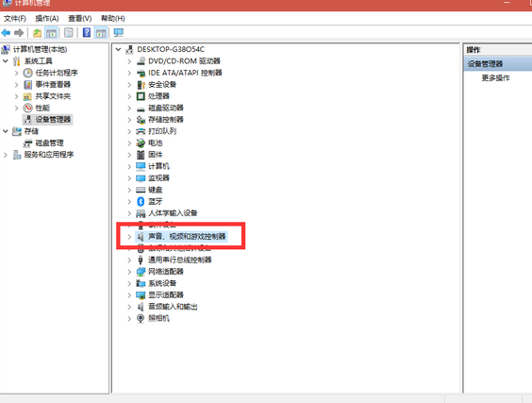
Task: Click the Up one level folder icon
Action: click(37, 33)
